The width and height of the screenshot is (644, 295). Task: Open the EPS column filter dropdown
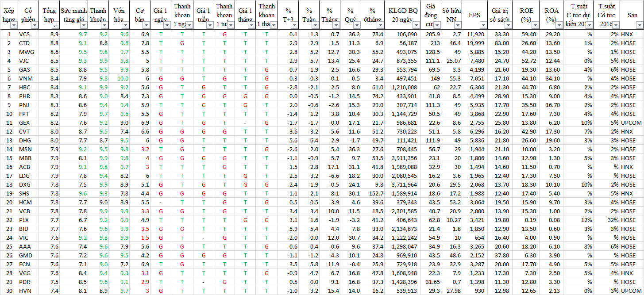click(484, 26)
